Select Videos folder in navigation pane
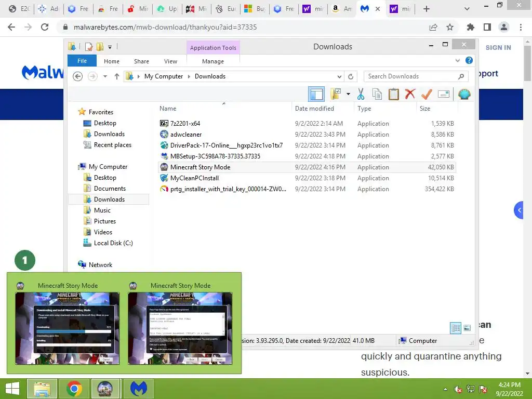532x399 pixels. [x=103, y=232]
